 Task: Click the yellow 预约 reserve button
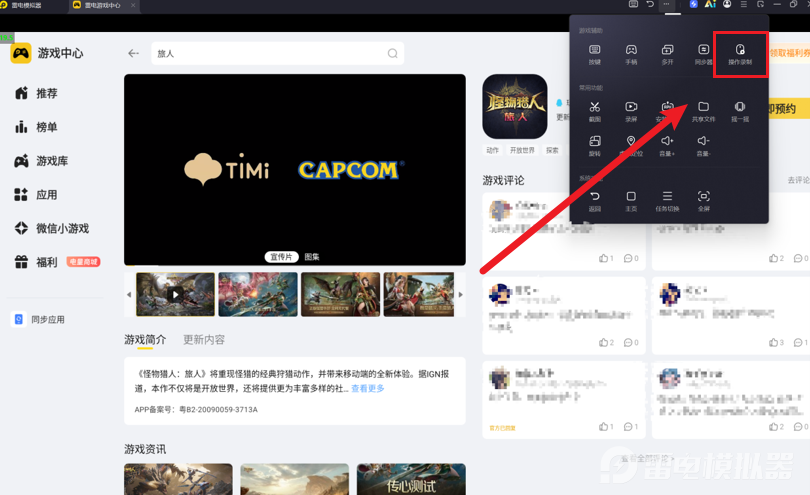coord(789,109)
